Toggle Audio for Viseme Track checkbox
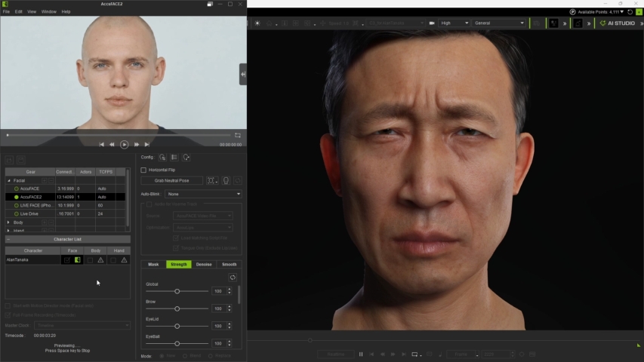The width and height of the screenshot is (644, 362). coord(149,204)
